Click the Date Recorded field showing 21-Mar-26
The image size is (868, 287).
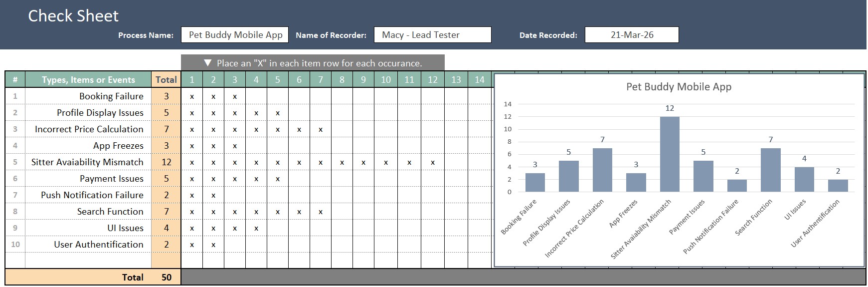coord(631,35)
